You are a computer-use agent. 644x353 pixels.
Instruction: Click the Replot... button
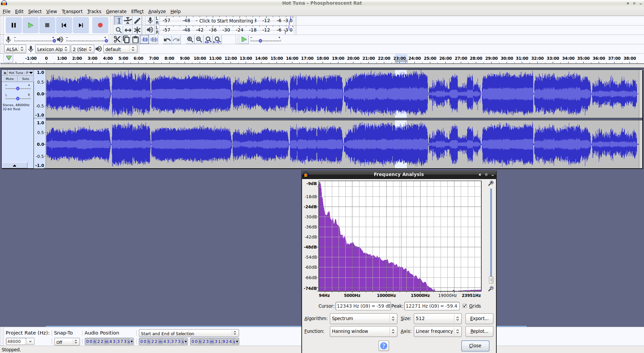(479, 331)
